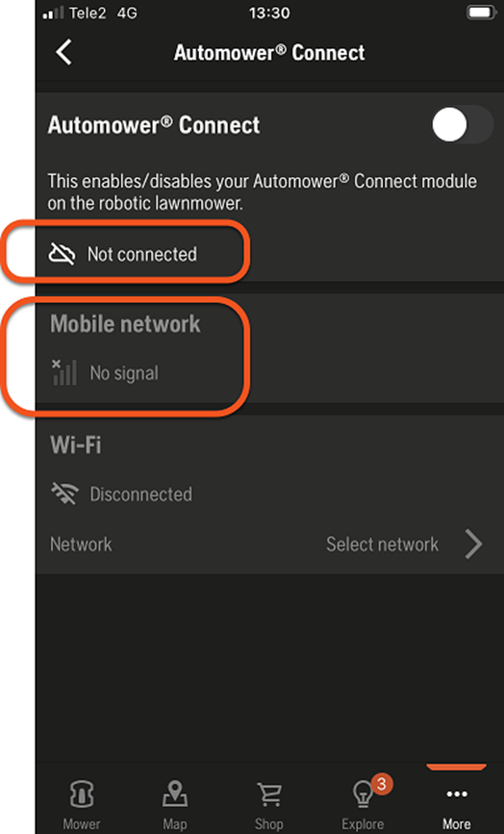Viewport: 504px width, 834px height.
Task: Tap the Wi-Fi disconnected icon
Action: [64, 493]
